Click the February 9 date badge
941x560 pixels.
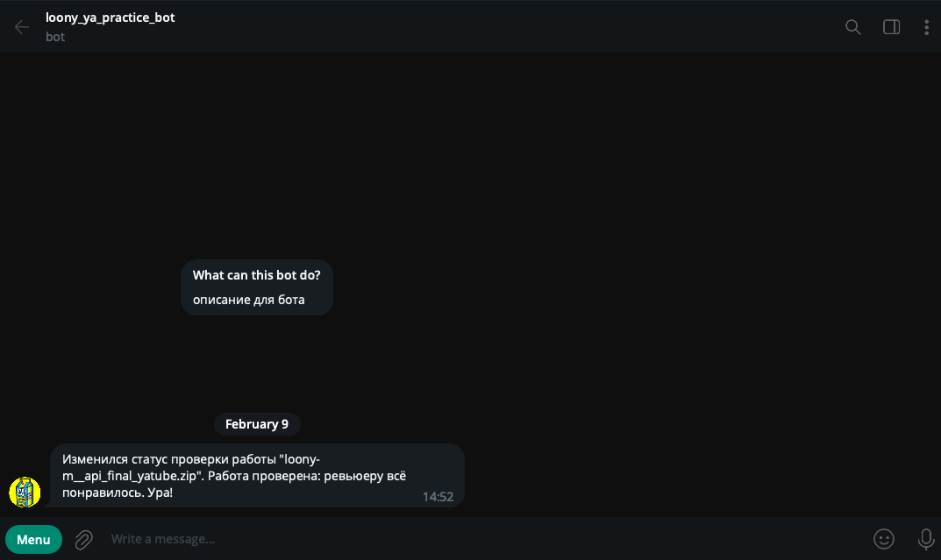(257, 424)
